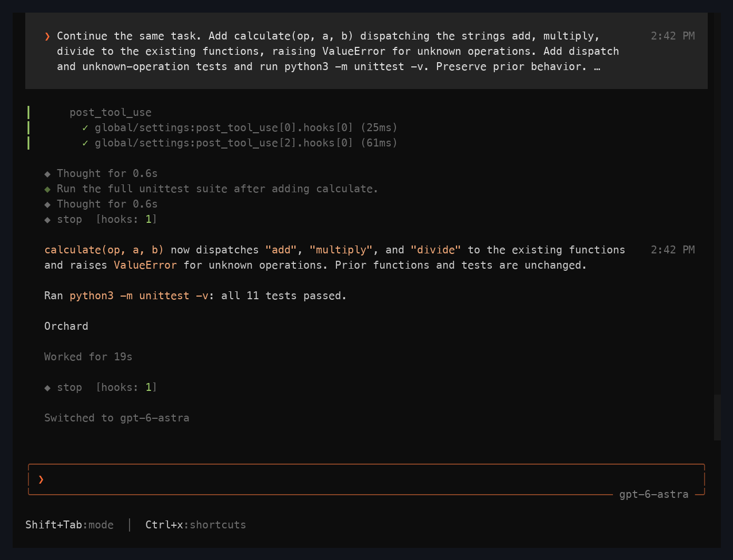Click the orange "add" string in reply

[x=281, y=250]
